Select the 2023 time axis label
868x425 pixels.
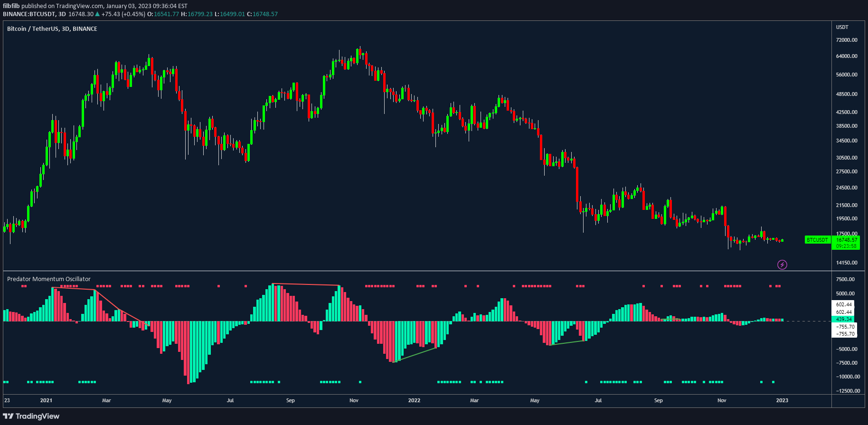pyautogui.click(x=782, y=400)
